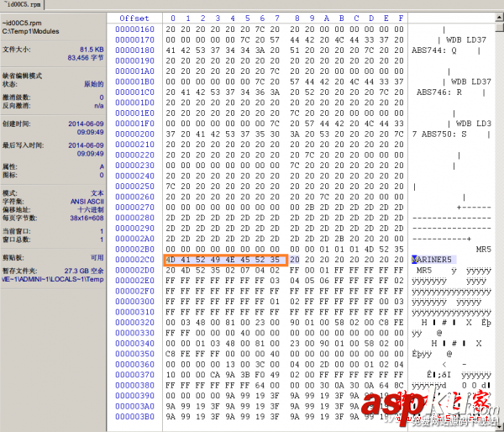Click the 27.3 GB temp folder space value
This screenshot has width=504, height=432.
point(84,271)
